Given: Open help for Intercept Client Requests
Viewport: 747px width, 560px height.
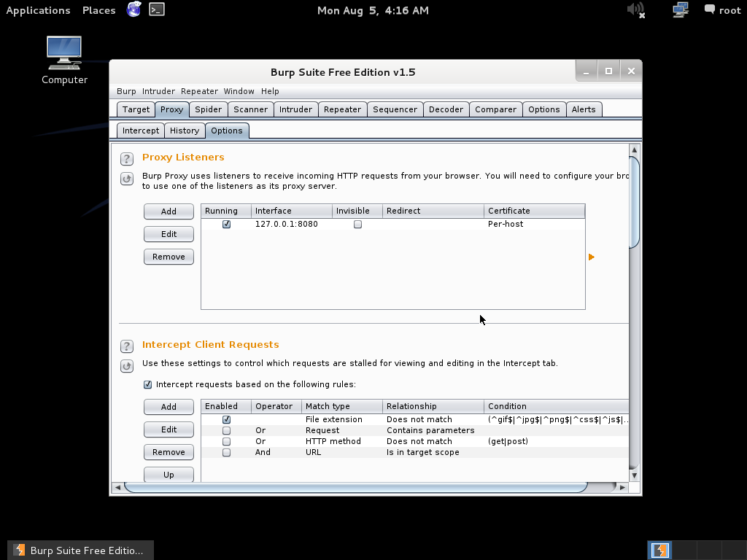Looking at the screenshot, I should click(x=127, y=346).
